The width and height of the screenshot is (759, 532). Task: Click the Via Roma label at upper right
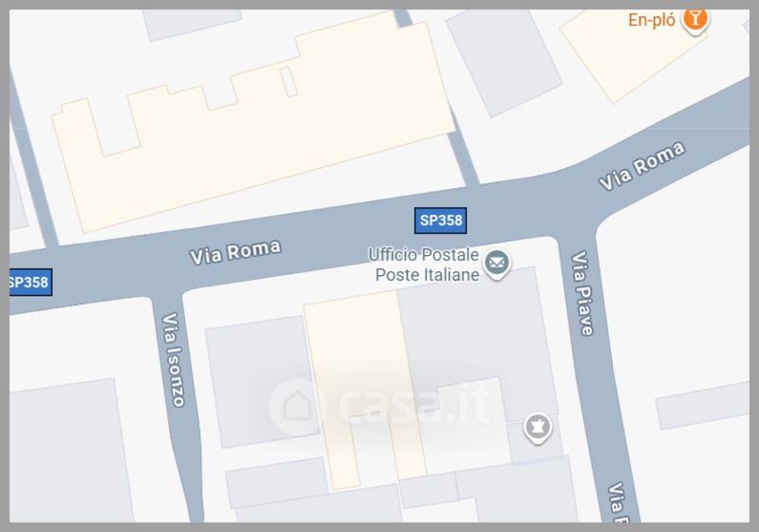(642, 165)
